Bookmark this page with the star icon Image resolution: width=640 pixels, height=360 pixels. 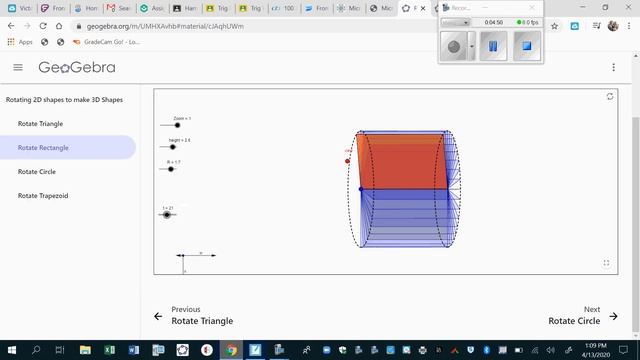click(554, 26)
